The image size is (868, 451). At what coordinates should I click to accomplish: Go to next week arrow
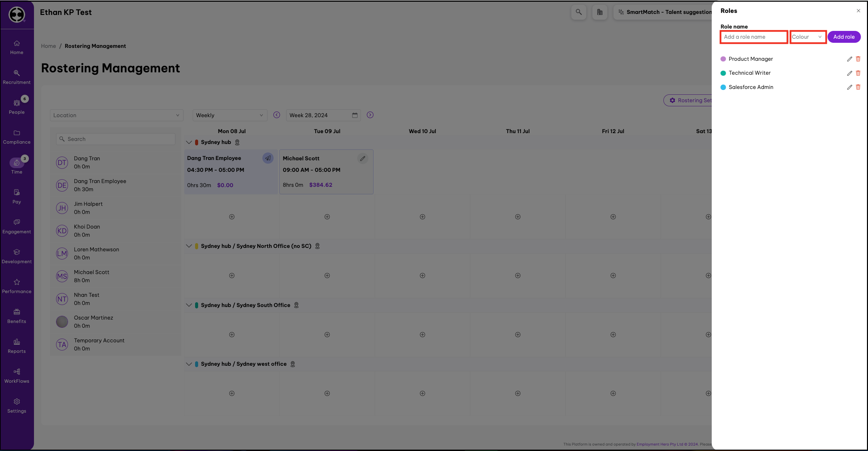pyautogui.click(x=370, y=115)
